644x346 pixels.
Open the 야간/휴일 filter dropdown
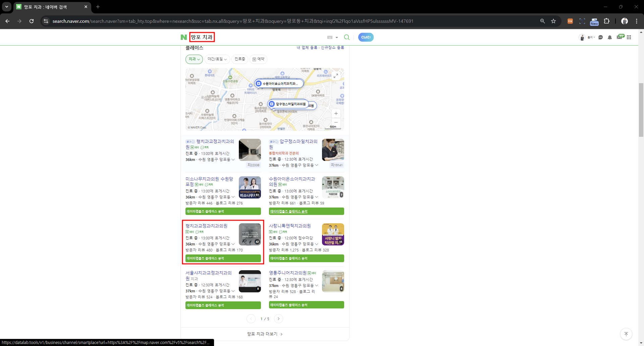click(217, 59)
